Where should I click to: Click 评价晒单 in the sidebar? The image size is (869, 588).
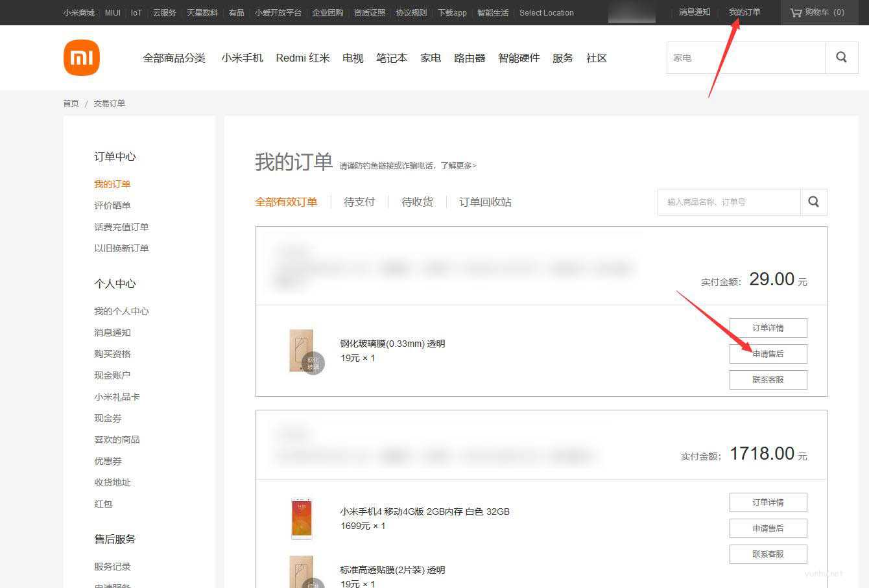(x=112, y=205)
